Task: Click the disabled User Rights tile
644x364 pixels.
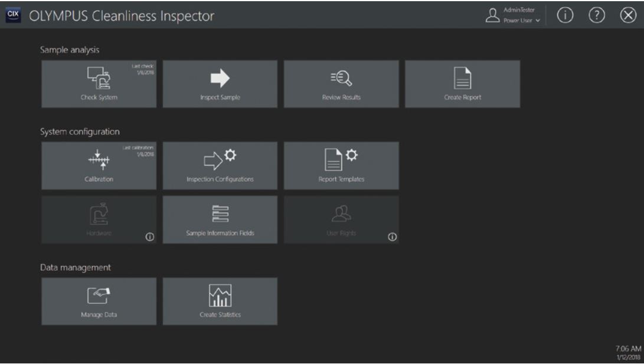Action: (x=341, y=219)
